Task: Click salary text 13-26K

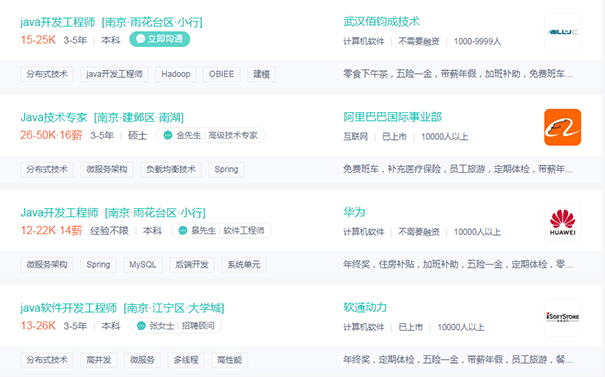Action: coord(38,326)
